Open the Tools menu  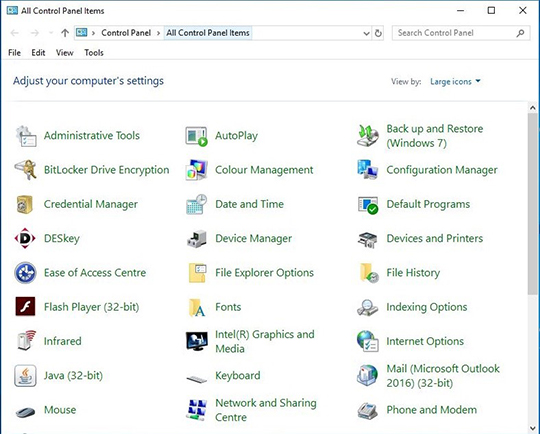[94, 53]
